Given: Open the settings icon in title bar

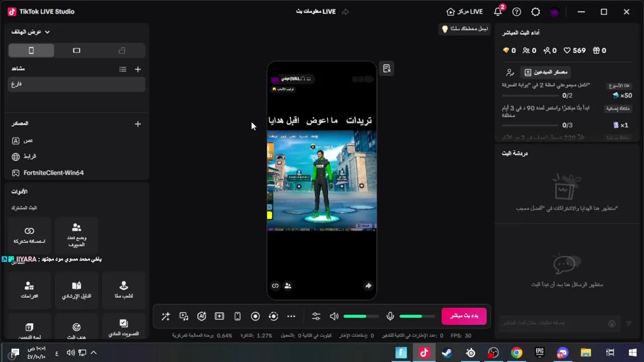Looking at the screenshot, I should click(536, 12).
